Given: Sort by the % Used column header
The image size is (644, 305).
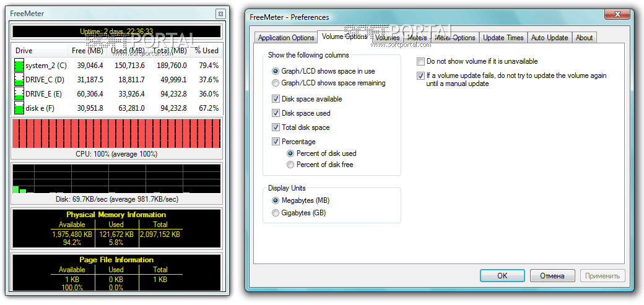Looking at the screenshot, I should pyautogui.click(x=206, y=51).
